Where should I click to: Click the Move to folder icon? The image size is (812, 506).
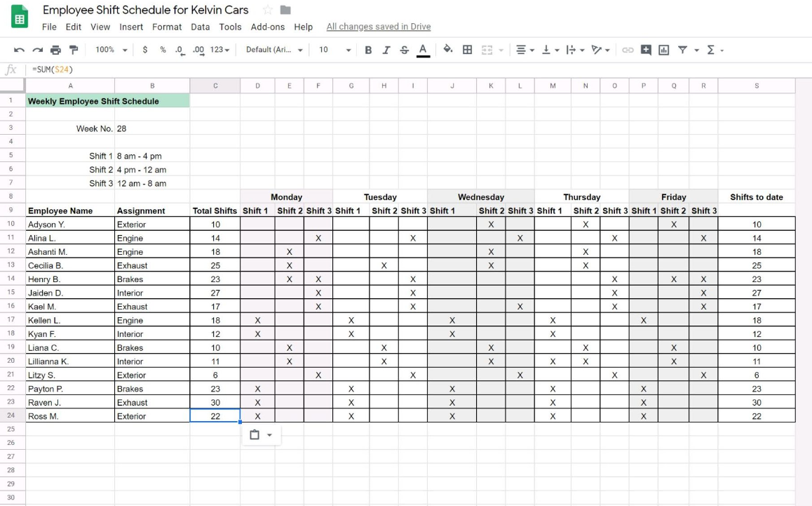tap(285, 10)
